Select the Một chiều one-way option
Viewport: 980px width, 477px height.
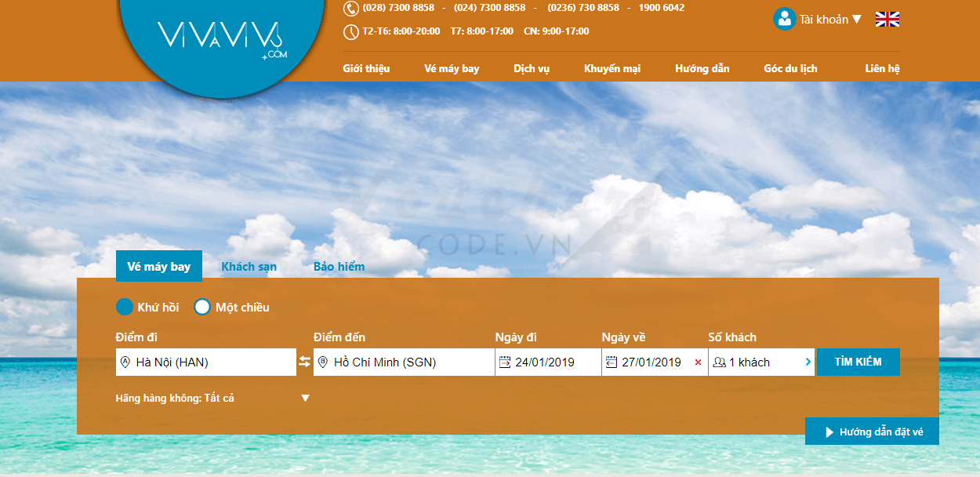pos(202,307)
